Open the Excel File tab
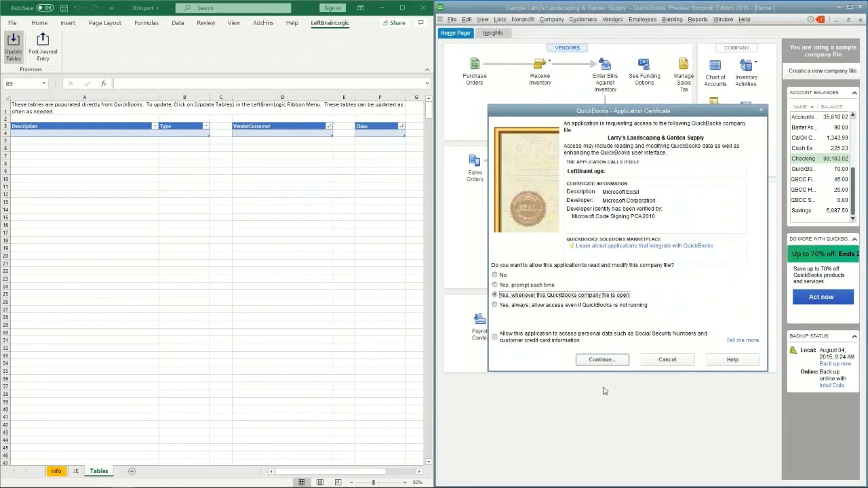Viewport: 868px width, 488px height. click(12, 22)
